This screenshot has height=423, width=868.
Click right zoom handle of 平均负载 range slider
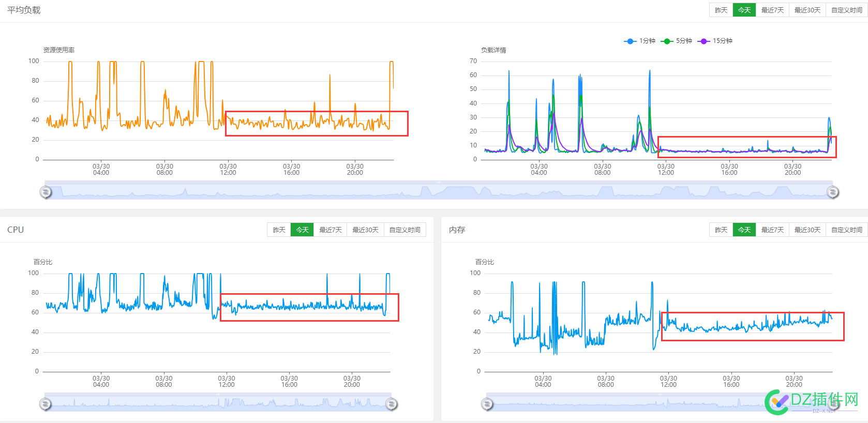coord(832,192)
